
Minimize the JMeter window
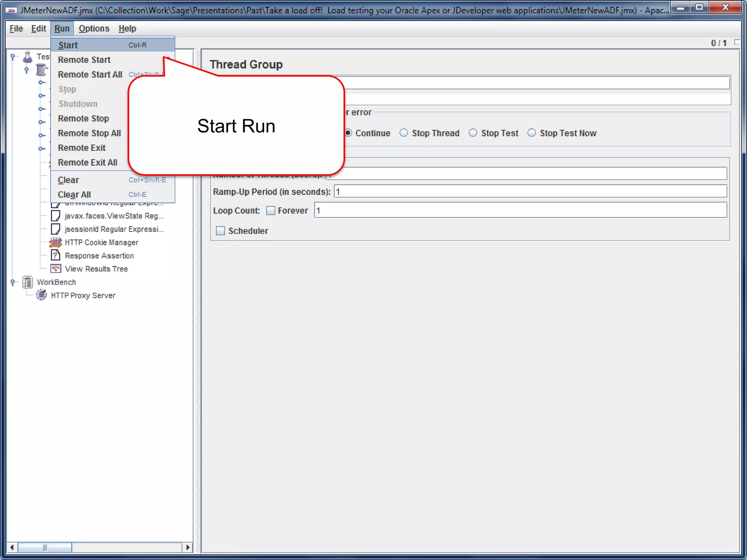(680, 7)
